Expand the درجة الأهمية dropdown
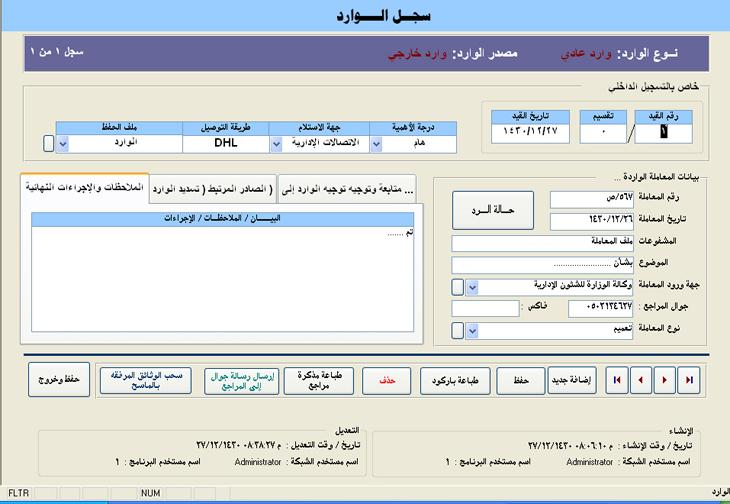 pos(376,145)
